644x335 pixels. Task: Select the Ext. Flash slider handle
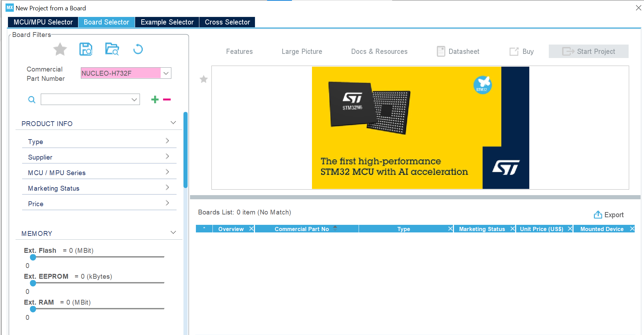pyautogui.click(x=33, y=257)
